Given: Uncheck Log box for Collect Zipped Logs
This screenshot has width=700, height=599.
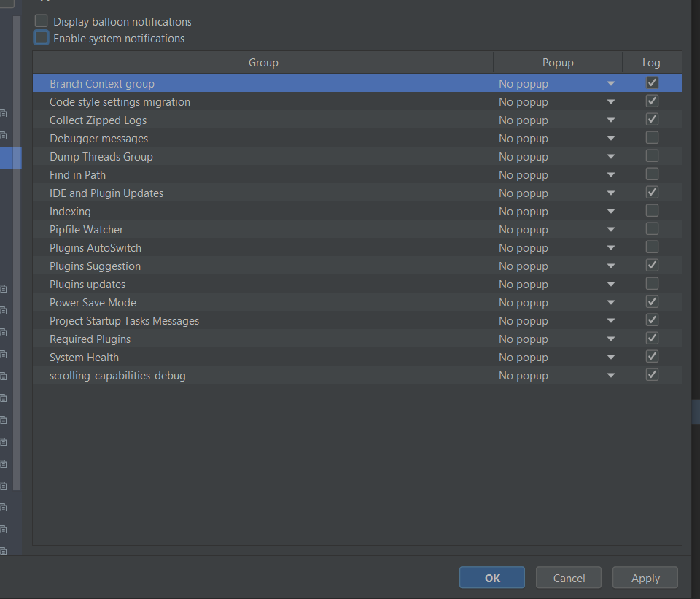Looking at the screenshot, I should 652,120.
